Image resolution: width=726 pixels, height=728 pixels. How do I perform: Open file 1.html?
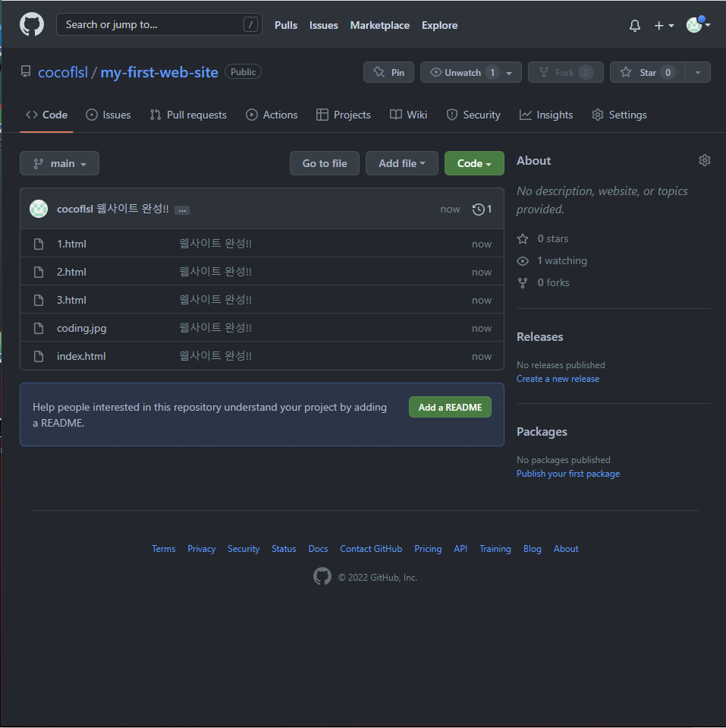(71, 244)
